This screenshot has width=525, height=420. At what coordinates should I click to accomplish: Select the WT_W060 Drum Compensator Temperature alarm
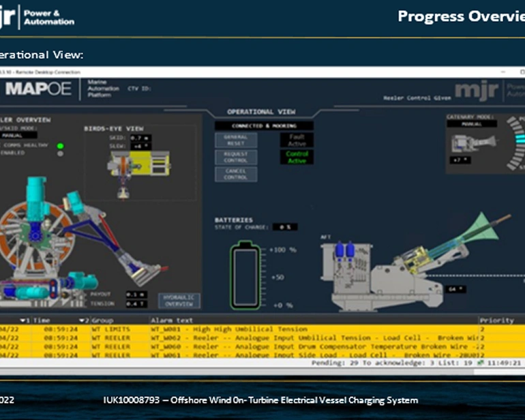click(x=262, y=346)
